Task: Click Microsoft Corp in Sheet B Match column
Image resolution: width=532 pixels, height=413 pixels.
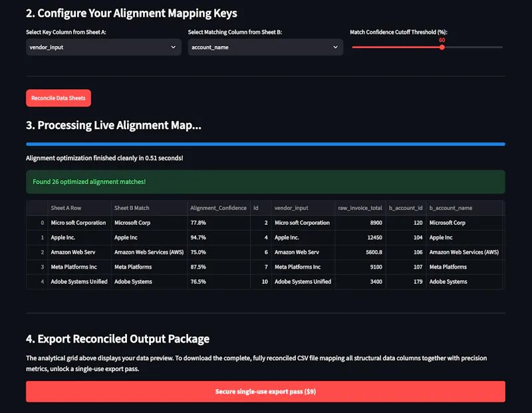Action: [x=149, y=223]
